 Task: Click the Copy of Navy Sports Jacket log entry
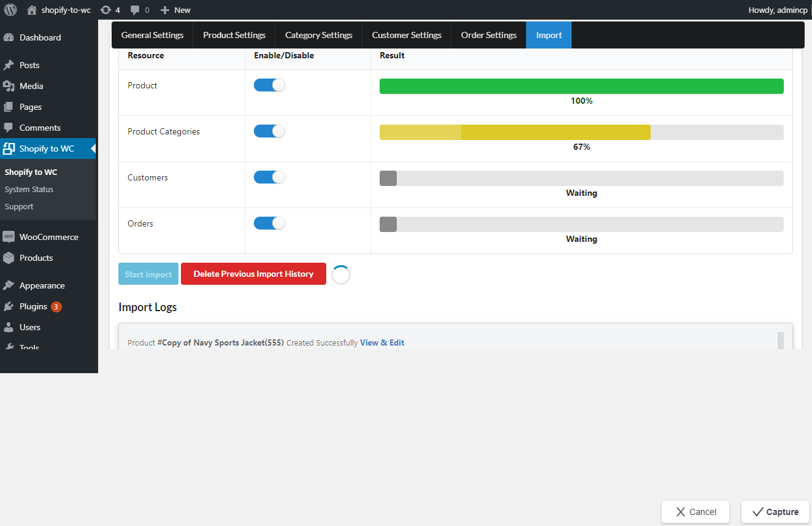click(266, 342)
